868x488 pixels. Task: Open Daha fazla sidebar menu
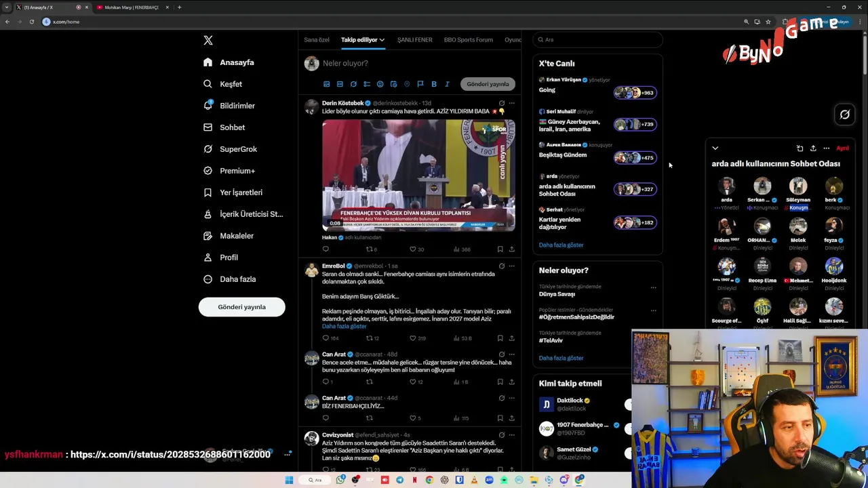(229, 279)
